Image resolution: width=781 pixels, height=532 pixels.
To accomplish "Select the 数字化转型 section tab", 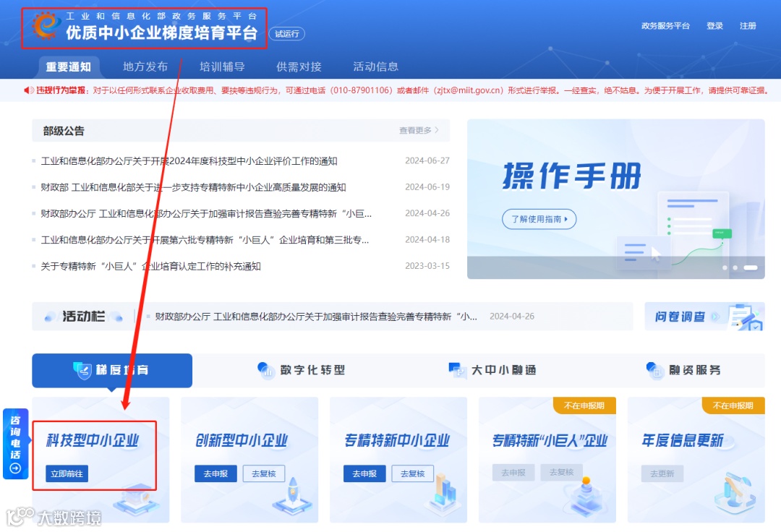I will point(302,370).
